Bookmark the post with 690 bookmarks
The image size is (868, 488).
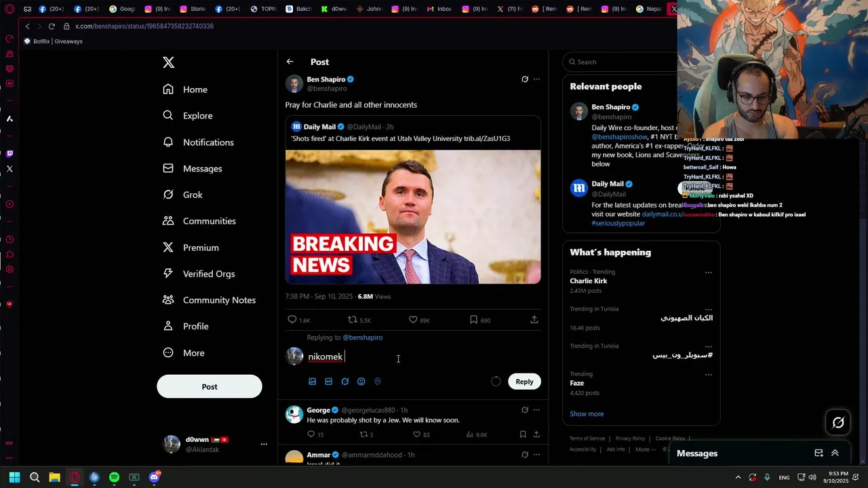(x=479, y=320)
